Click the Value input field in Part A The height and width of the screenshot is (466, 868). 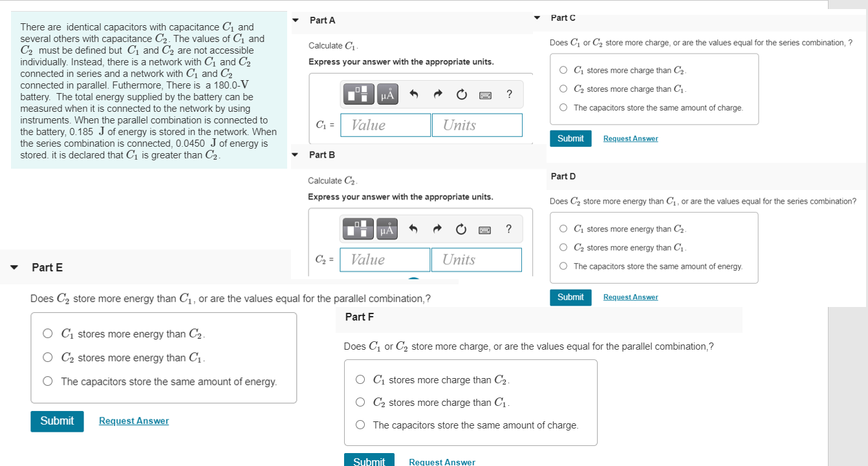(x=385, y=125)
